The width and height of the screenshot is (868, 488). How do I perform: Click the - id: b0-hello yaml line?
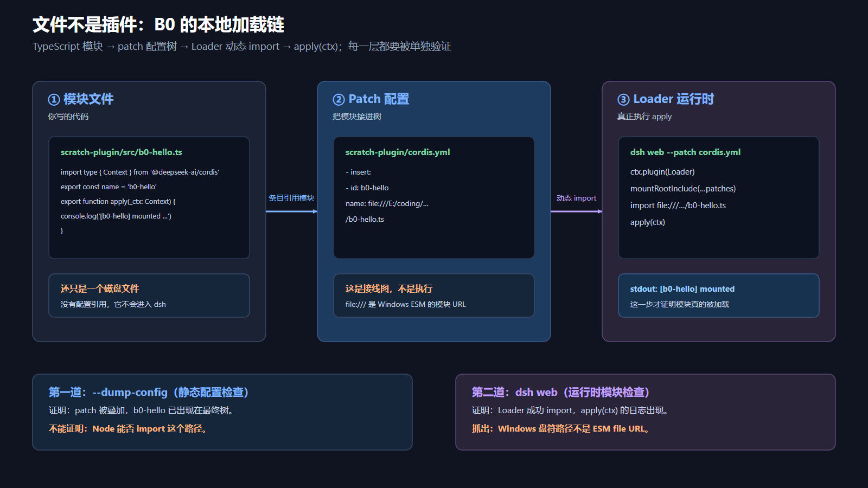pos(367,188)
